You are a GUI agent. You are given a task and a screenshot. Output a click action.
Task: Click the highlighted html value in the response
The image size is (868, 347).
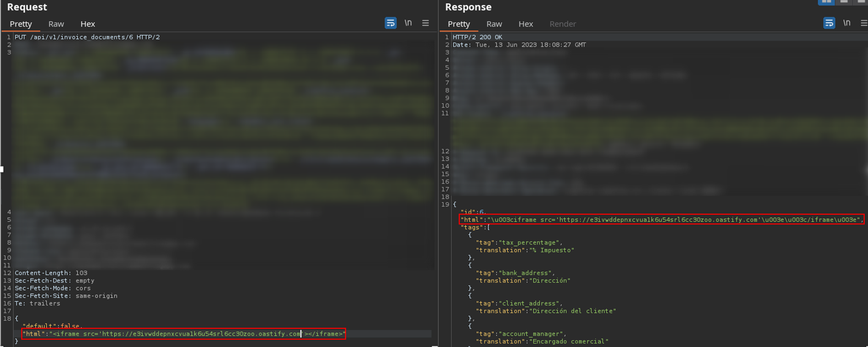pyautogui.click(x=661, y=220)
